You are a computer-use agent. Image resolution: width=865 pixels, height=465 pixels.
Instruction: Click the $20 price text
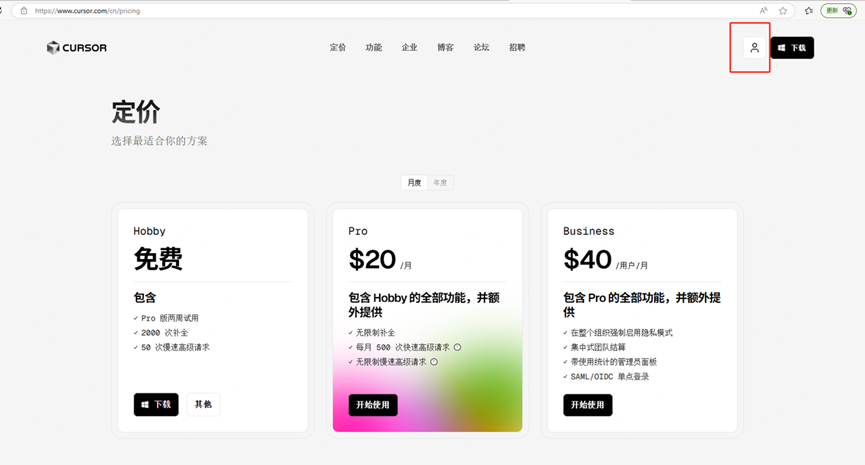point(372,259)
